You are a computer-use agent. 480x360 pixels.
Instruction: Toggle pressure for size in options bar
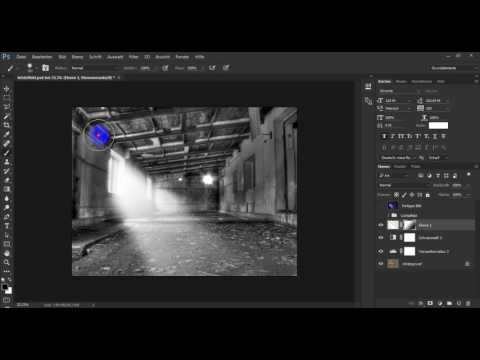pos(226,68)
